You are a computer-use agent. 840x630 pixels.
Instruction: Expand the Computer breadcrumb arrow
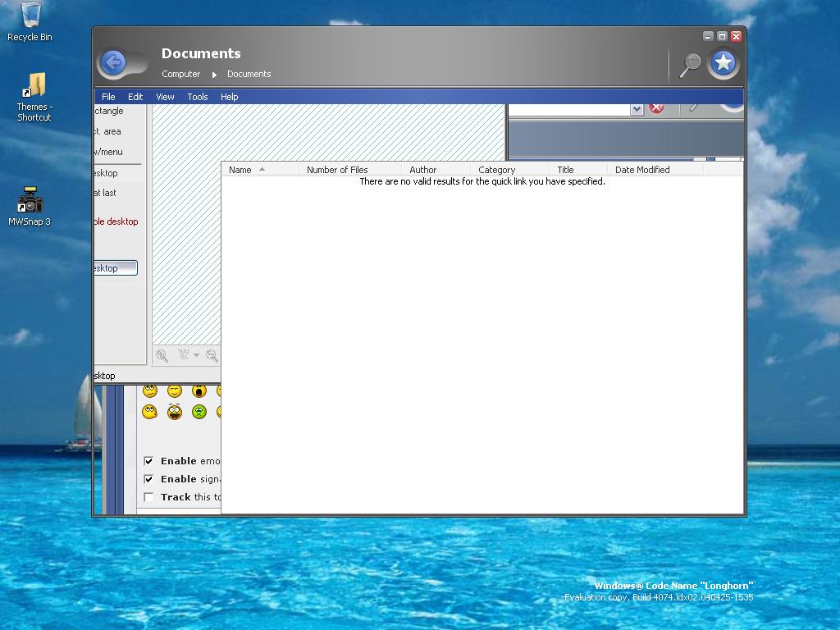click(214, 75)
